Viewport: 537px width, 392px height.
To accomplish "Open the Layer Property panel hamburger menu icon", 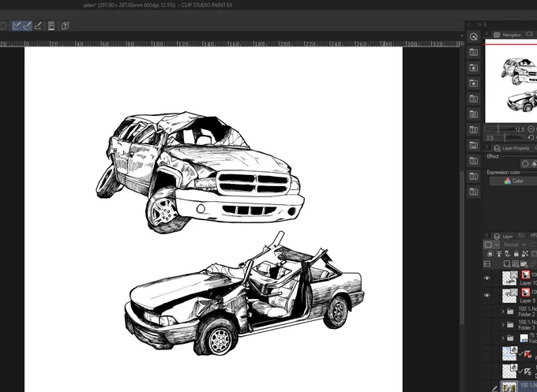I will pyautogui.click(x=486, y=147).
